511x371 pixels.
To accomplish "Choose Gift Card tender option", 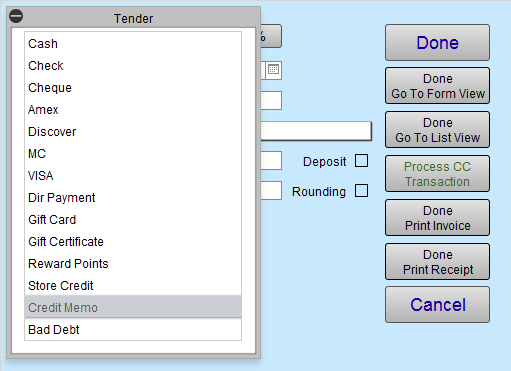I will [x=133, y=220].
